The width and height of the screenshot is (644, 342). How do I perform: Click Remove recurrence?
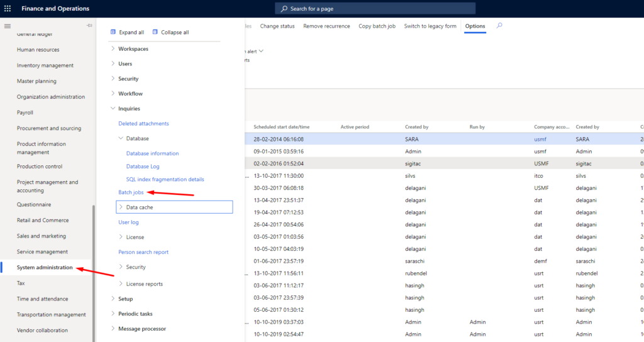coord(326,26)
